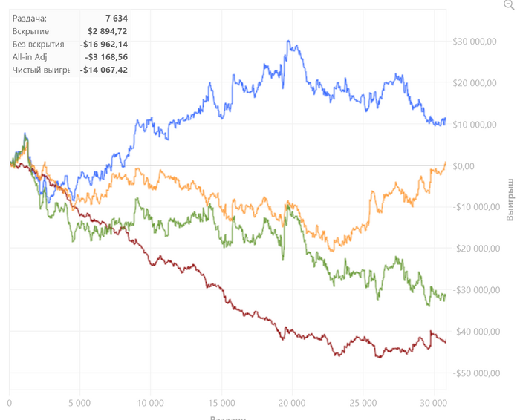Select the Без вскрытия row label
The image size is (520, 420).
pos(39,44)
